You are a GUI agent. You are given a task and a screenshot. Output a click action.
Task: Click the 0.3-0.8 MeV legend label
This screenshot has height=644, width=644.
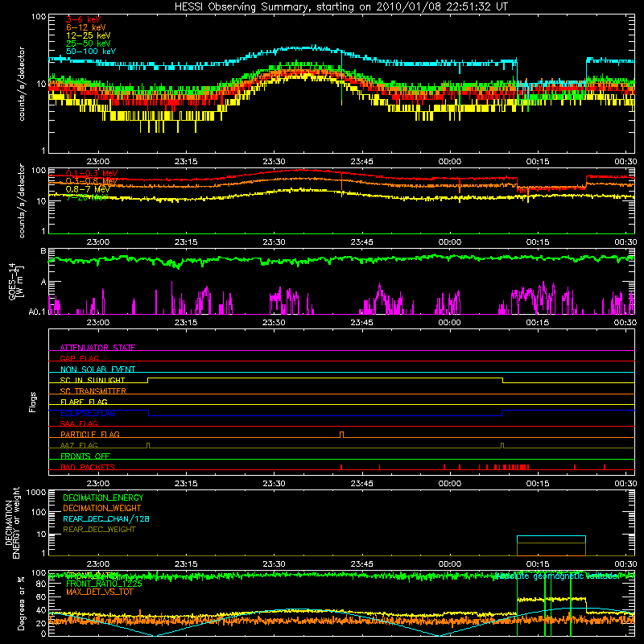coord(92,181)
